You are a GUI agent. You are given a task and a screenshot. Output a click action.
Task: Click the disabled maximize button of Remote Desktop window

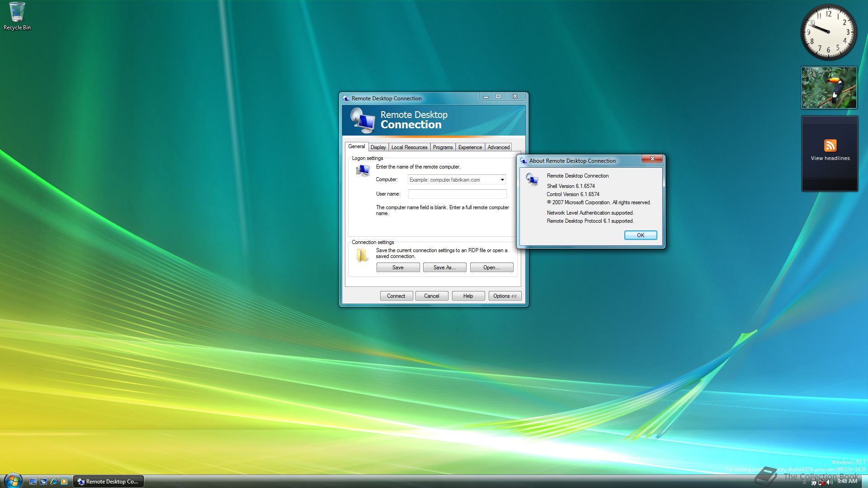coord(498,97)
